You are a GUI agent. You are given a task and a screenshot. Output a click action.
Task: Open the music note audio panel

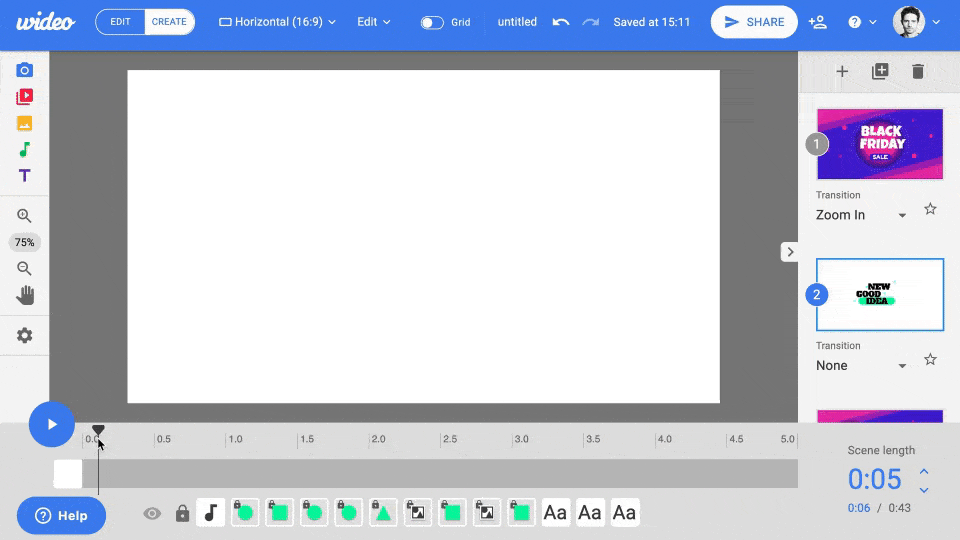24,149
